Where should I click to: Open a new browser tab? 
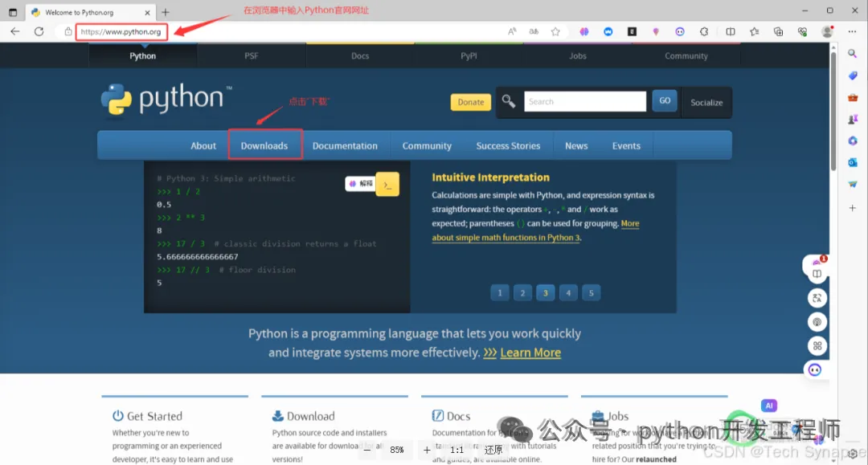[166, 11]
